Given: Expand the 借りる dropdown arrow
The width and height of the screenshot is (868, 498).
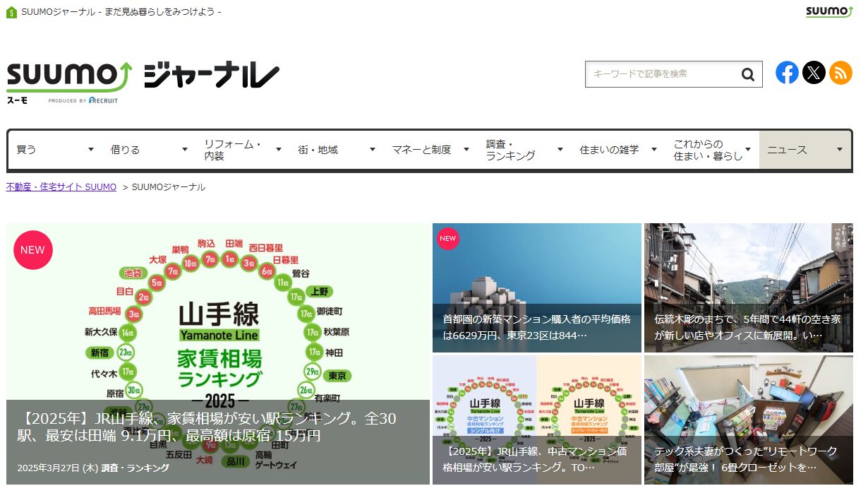Looking at the screenshot, I should click(x=184, y=150).
